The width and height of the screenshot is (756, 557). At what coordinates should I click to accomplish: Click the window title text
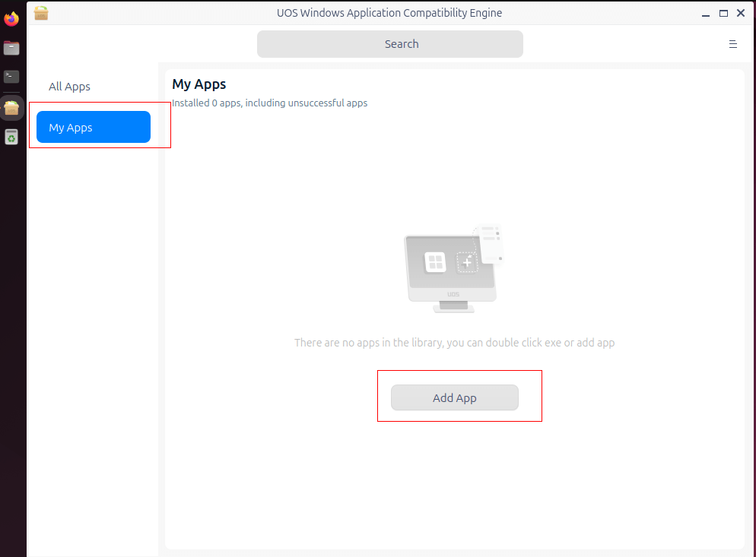[389, 13]
